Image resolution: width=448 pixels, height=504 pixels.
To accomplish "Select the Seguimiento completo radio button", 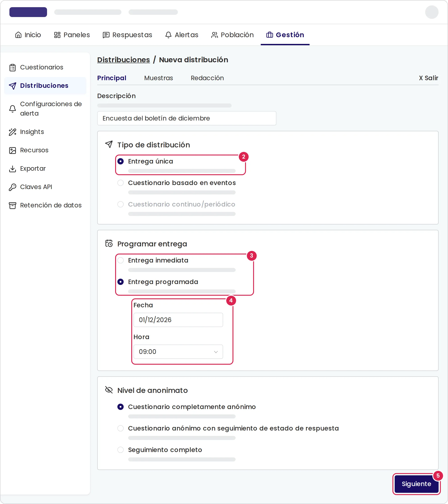I will tap(121, 450).
